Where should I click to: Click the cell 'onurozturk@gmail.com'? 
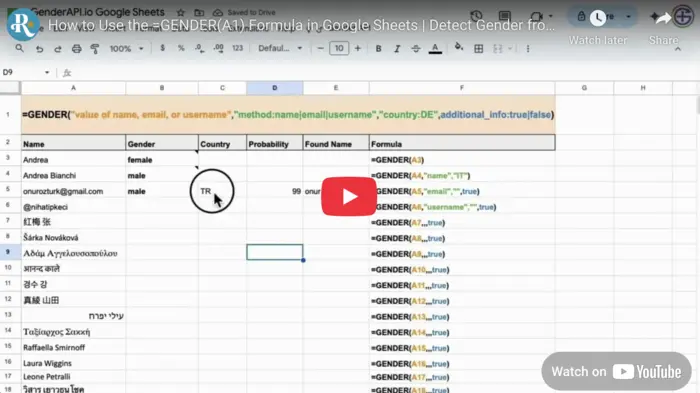coord(73,191)
